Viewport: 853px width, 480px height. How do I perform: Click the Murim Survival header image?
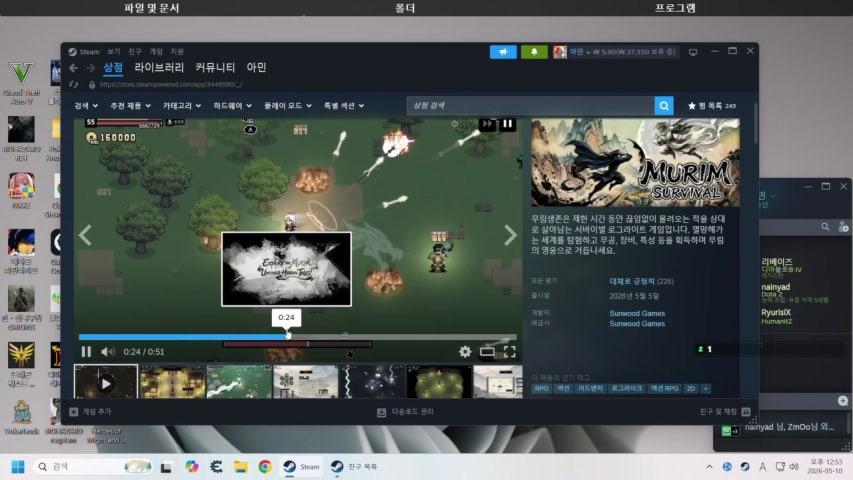click(x=635, y=163)
